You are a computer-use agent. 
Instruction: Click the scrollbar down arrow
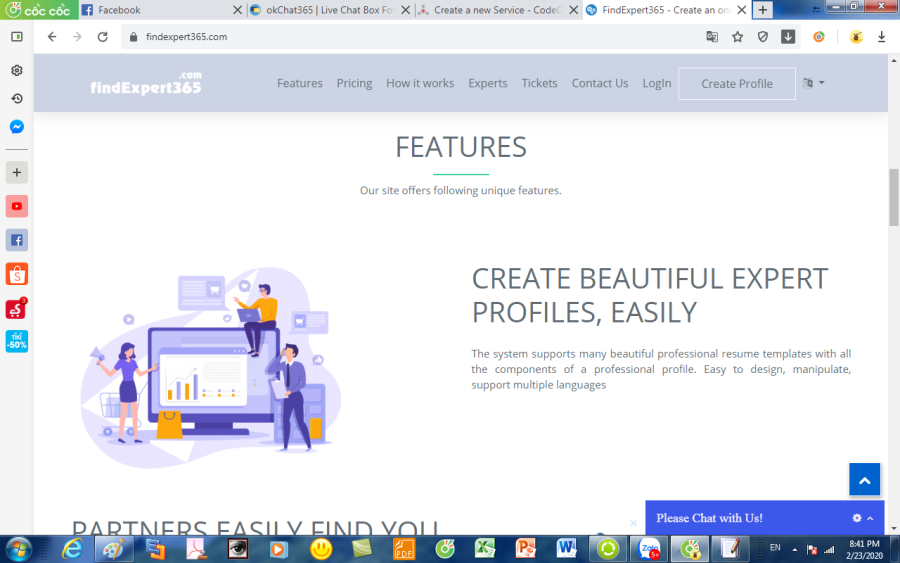894,528
